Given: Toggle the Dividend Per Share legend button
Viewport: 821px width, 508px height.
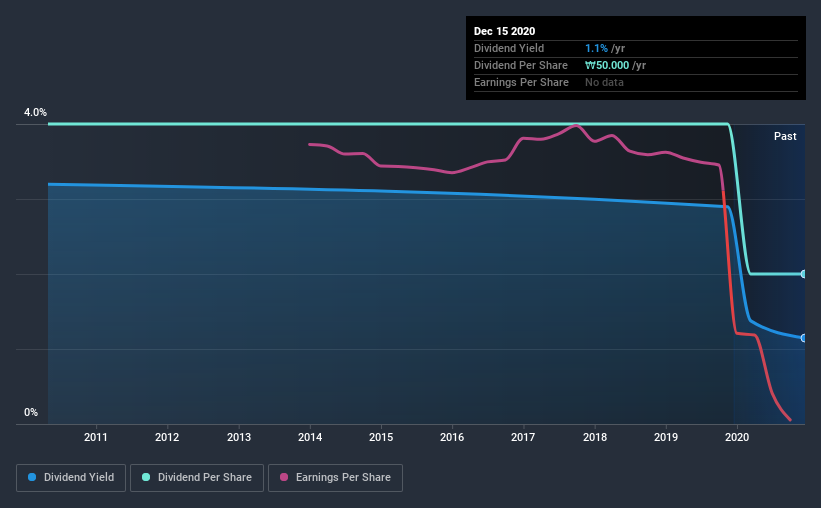Looking at the screenshot, I should click(x=197, y=478).
